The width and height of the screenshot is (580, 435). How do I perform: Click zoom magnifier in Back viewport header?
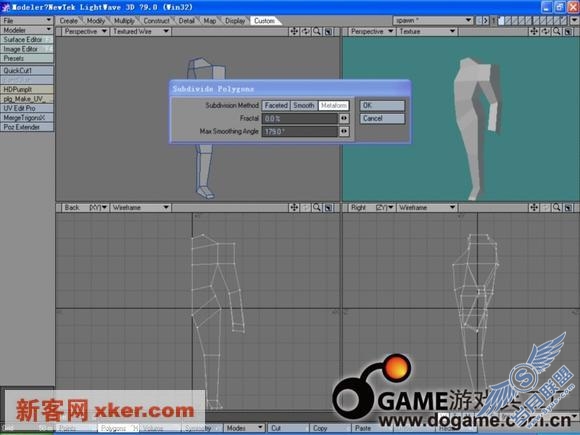click(x=317, y=208)
